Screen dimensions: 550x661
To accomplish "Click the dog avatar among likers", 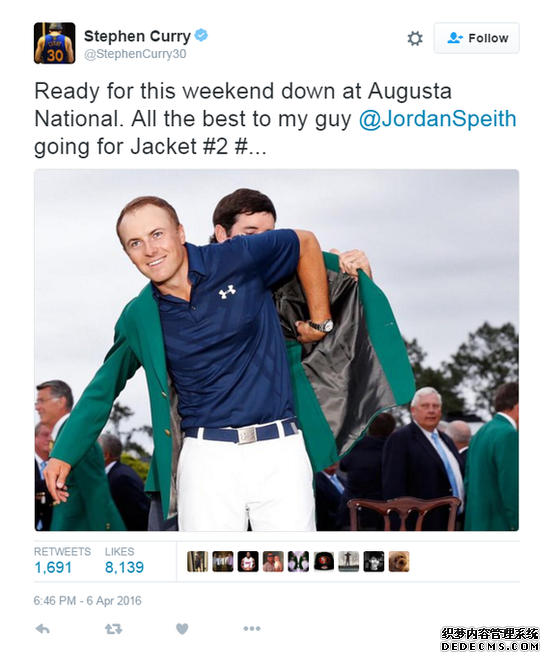I will (x=399, y=562).
